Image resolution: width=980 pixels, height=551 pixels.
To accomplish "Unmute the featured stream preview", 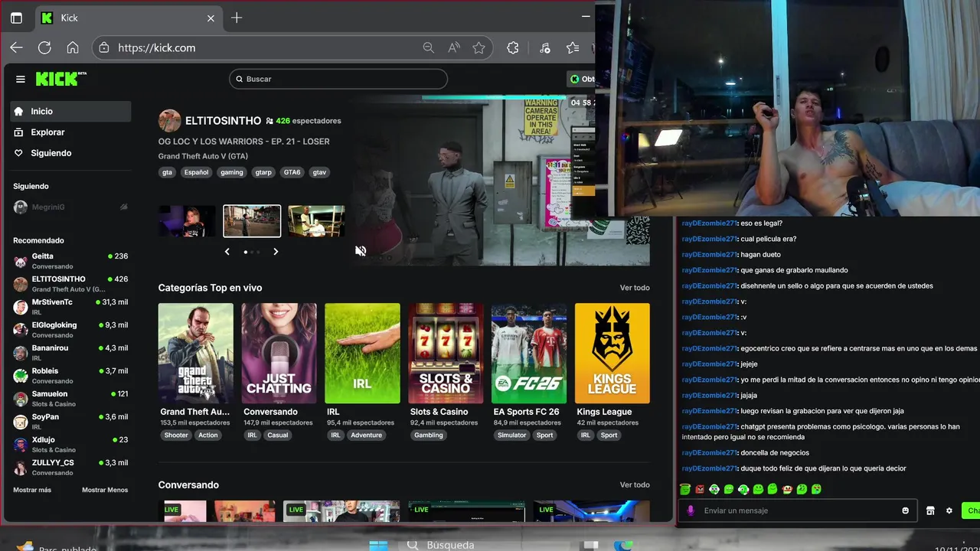I will tap(361, 251).
